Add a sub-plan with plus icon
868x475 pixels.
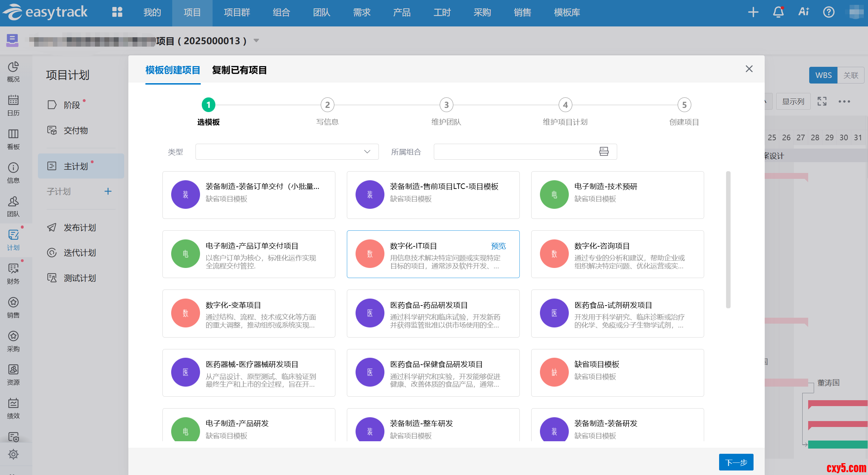click(x=108, y=191)
